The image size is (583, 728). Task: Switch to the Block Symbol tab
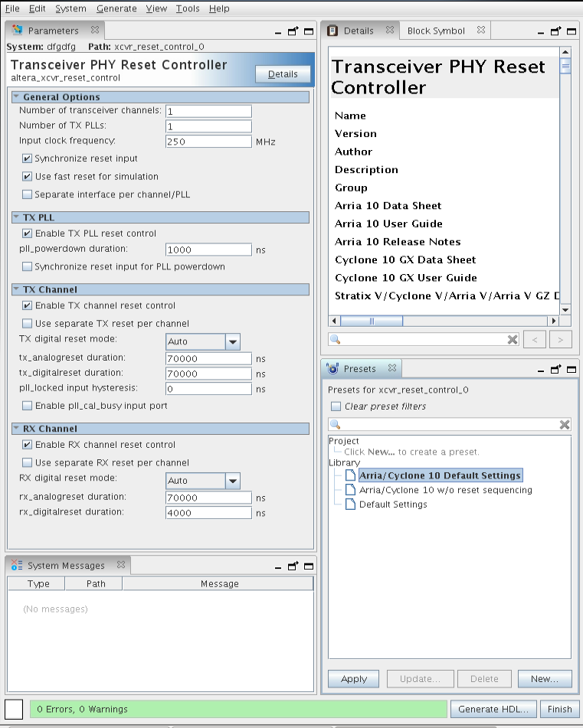point(436,31)
